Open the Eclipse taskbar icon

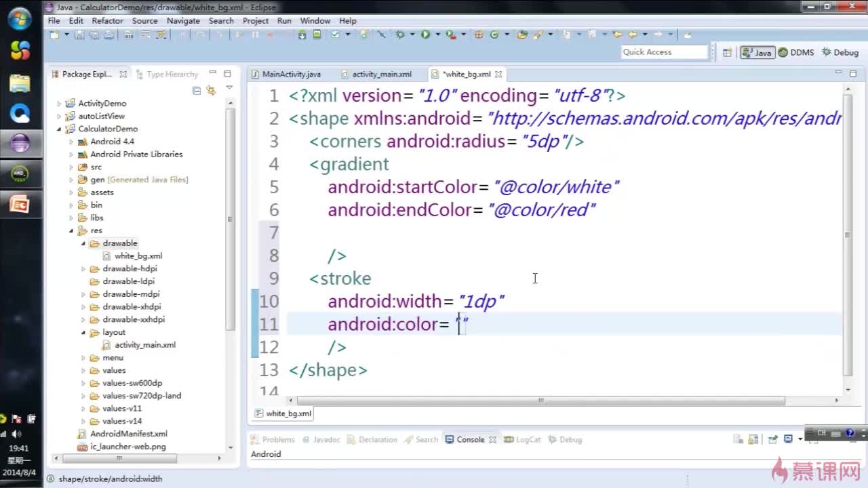20,143
